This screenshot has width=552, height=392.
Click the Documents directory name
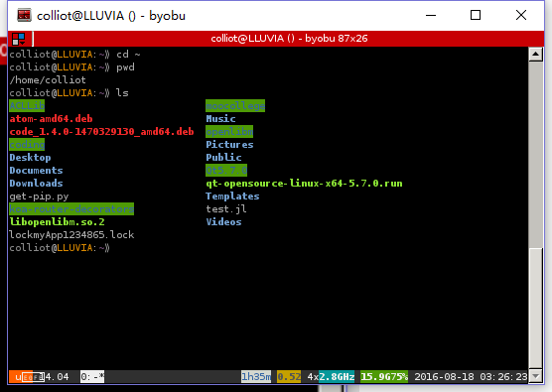36,171
